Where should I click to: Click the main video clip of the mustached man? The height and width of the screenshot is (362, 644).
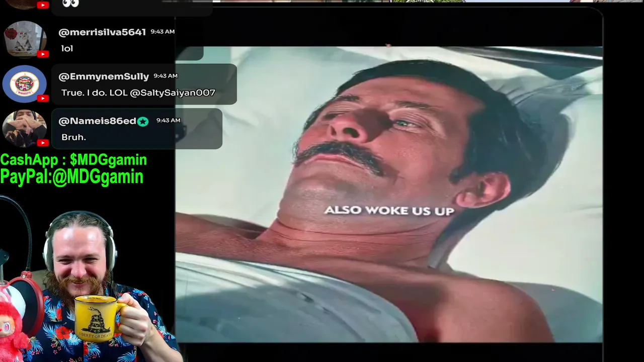pyautogui.click(x=389, y=194)
